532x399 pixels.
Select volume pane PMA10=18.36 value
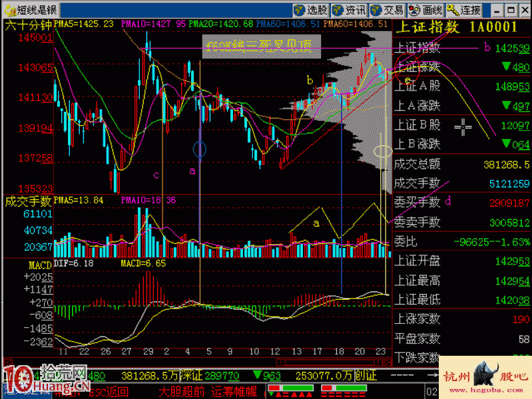(148, 200)
